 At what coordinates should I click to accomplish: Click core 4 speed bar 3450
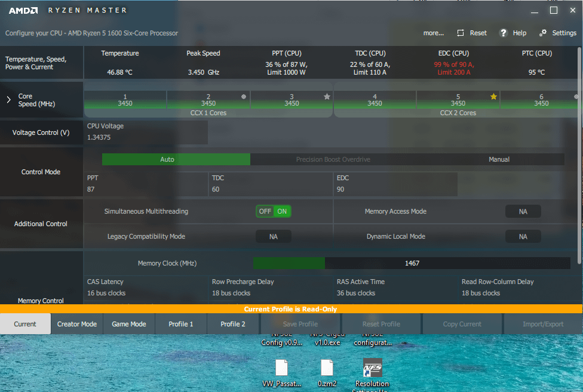tap(375, 100)
